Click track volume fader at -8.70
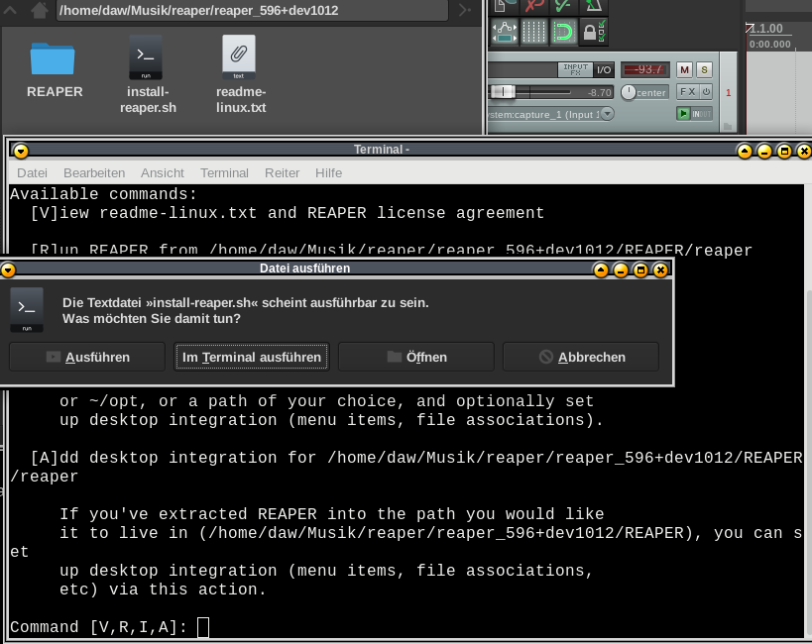 tap(503, 92)
